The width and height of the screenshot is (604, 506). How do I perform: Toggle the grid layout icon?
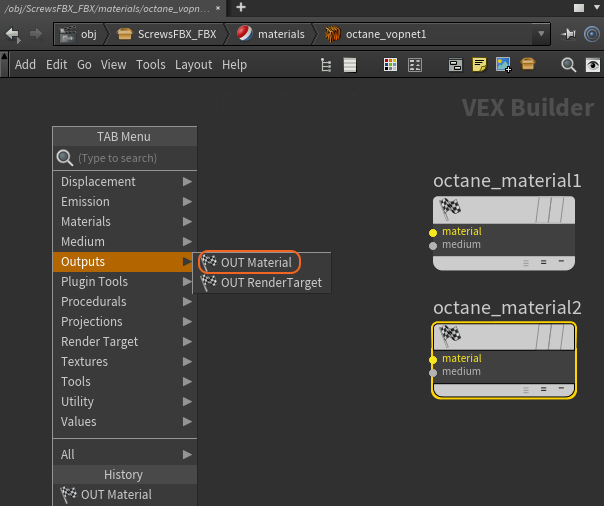[415, 65]
